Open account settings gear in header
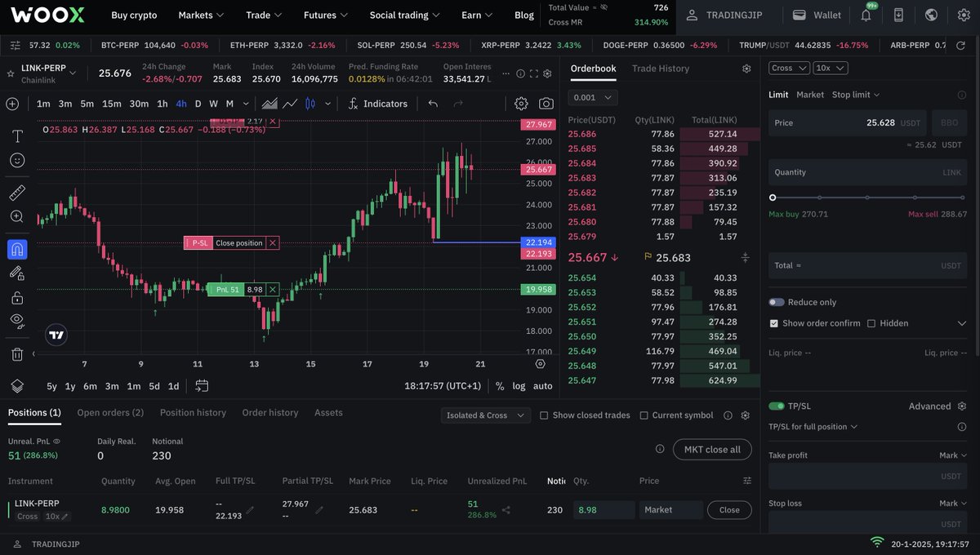 (963, 15)
